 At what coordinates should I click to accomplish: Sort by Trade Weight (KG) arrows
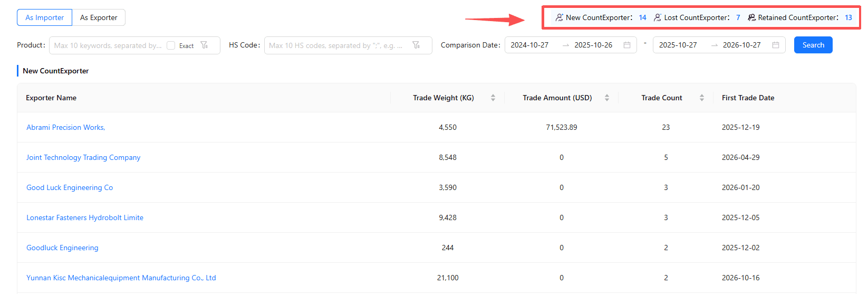[x=493, y=98]
